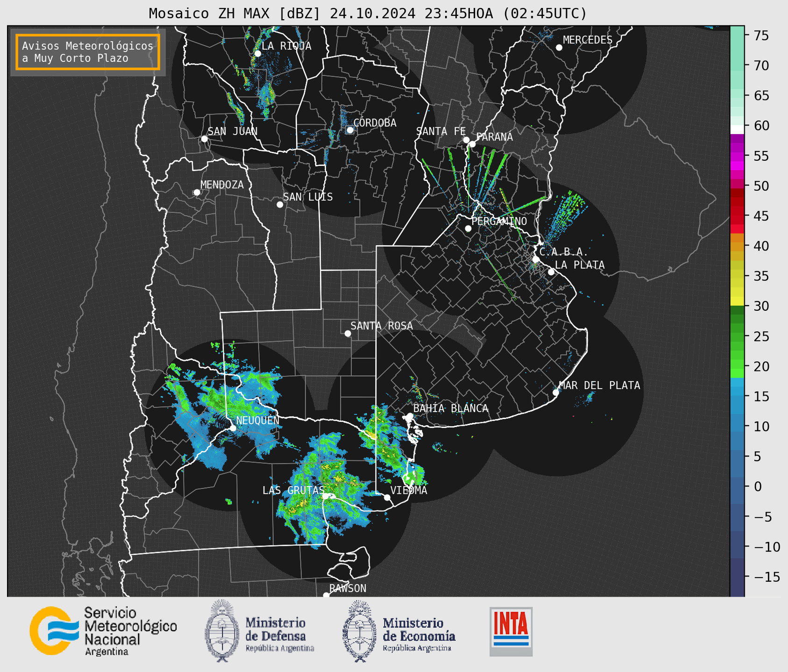Click the −15 label on the dBZ scale
Image resolution: width=788 pixels, height=672 pixels.
click(x=767, y=577)
